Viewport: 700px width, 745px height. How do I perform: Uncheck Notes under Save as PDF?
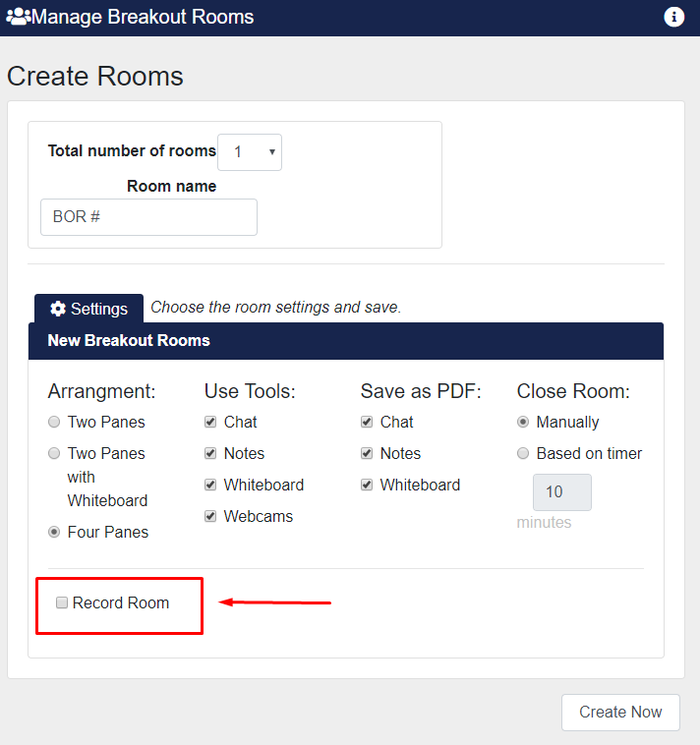coord(367,454)
